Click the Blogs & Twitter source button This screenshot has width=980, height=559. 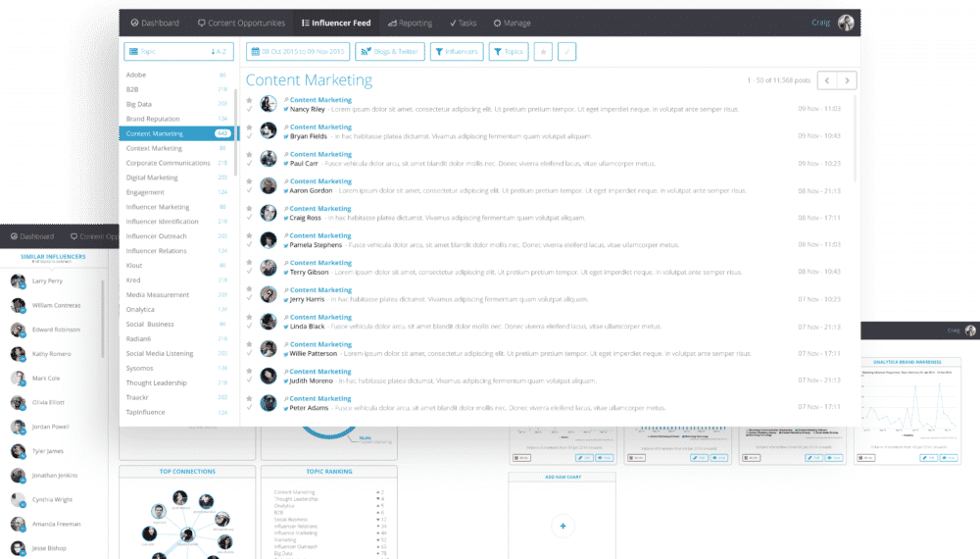pyautogui.click(x=383, y=51)
